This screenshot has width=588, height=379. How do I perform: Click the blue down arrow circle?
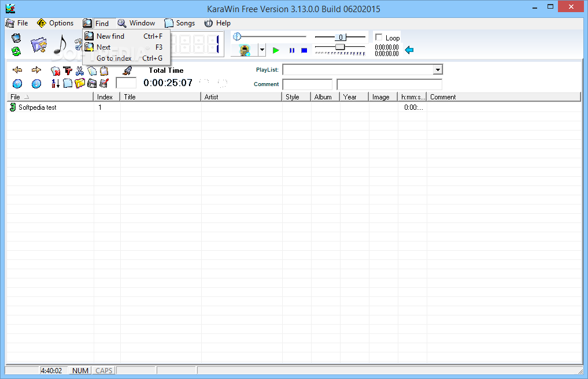[36, 84]
